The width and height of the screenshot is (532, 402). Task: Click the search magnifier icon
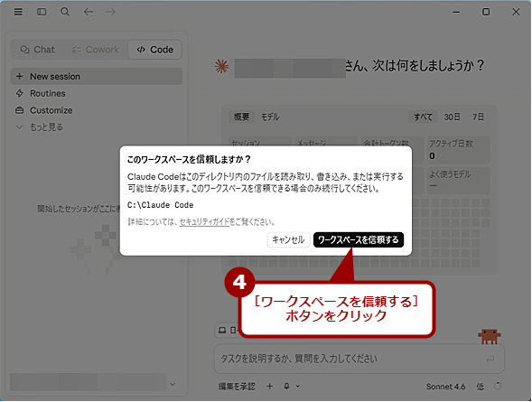(x=65, y=12)
